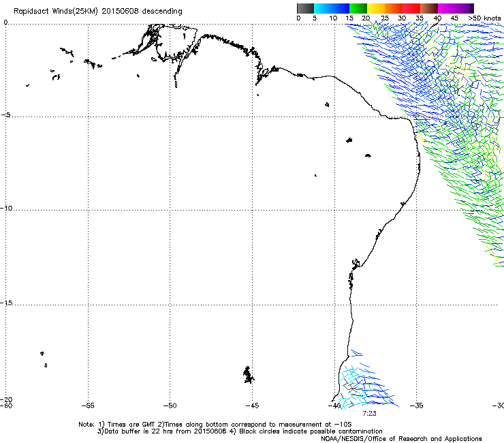This screenshot has width=504, height=443.
Task: Click the legend label "45"
Action: pos(454,18)
